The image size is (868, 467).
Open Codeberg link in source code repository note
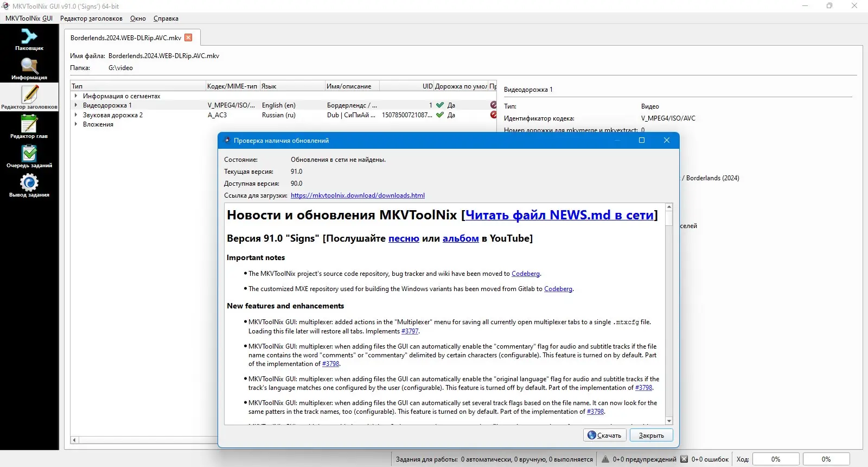point(526,274)
